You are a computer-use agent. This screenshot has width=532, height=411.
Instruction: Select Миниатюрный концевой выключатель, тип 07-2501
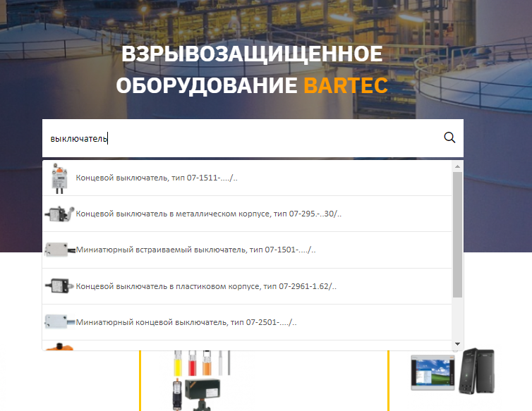point(247,322)
